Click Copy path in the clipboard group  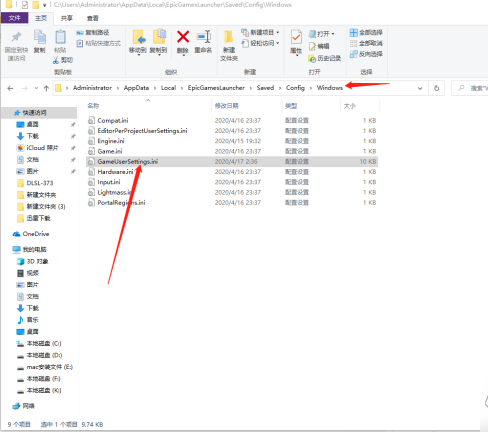(93, 32)
